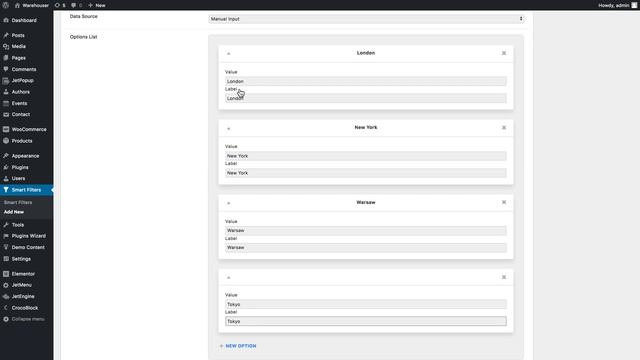Add a New Option to the list

point(238,346)
